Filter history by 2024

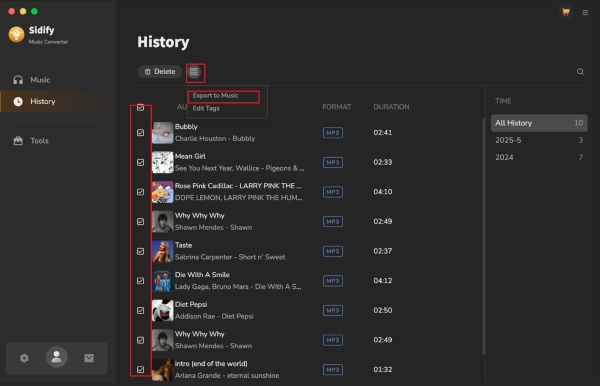539,157
